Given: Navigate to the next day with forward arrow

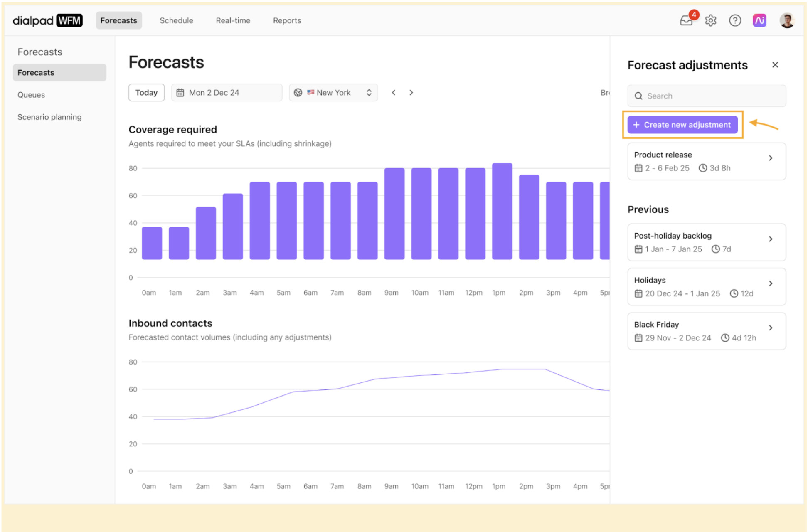Looking at the screenshot, I should [411, 92].
